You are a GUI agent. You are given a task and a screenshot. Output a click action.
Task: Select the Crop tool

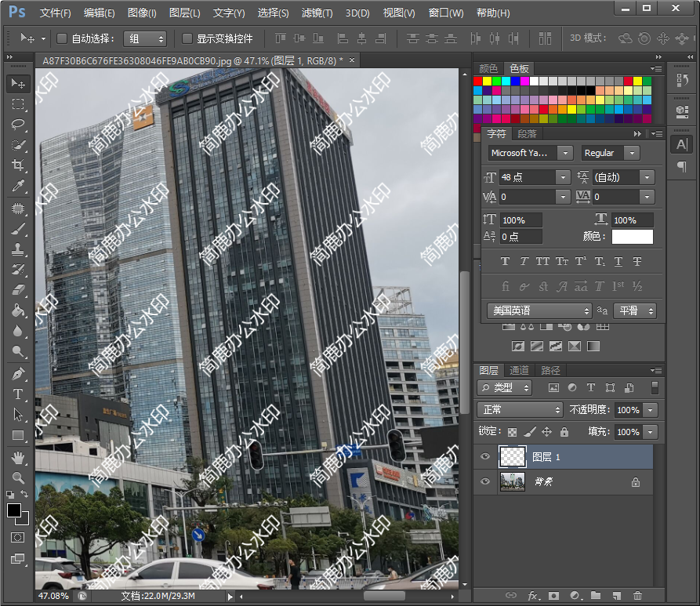click(18, 165)
